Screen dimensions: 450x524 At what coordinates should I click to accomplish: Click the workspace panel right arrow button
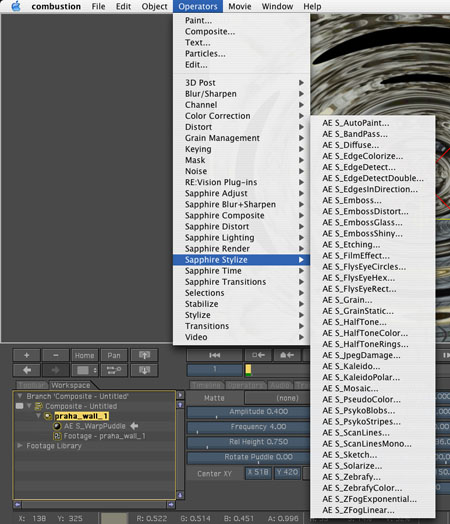[x=180, y=395]
